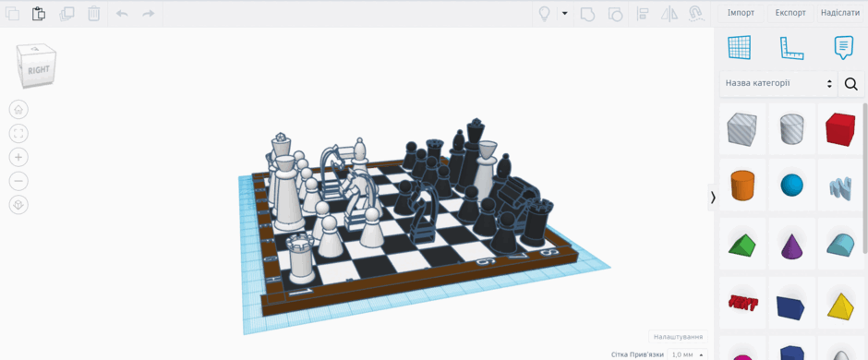Click the Duplicate and repeat icon
Viewport: 868px width, 360px height.
click(66, 13)
